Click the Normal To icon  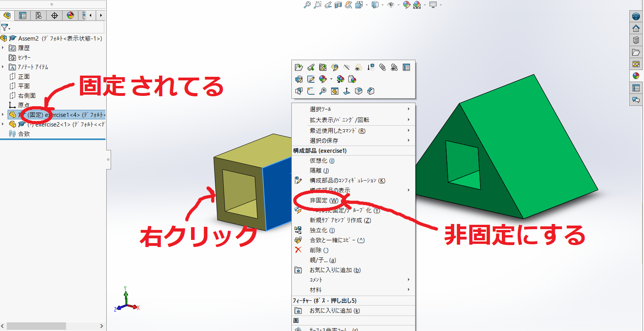(347, 92)
